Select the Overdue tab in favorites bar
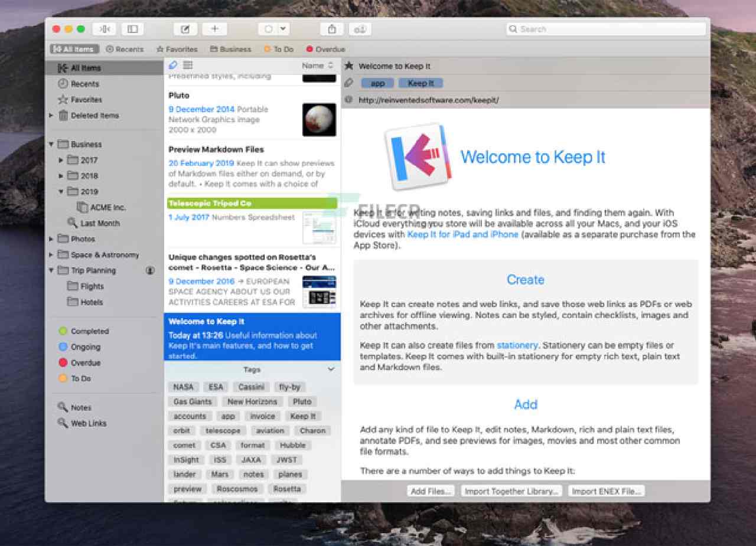 point(325,49)
